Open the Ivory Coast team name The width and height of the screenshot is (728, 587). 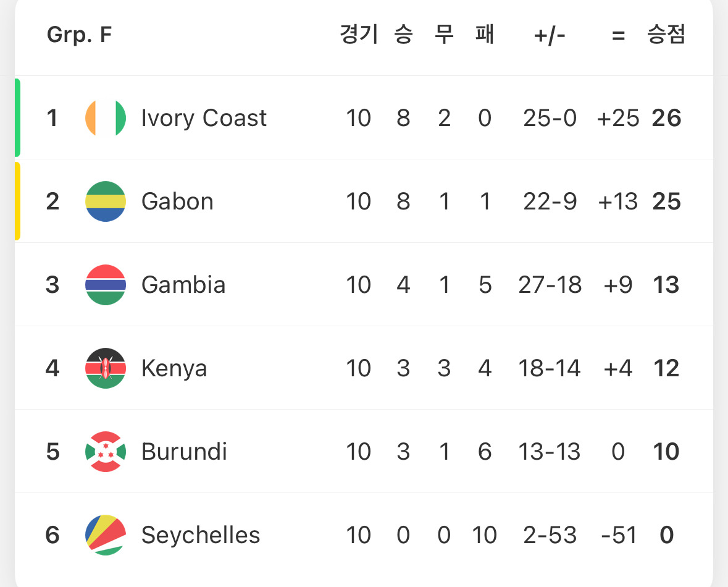tap(204, 118)
